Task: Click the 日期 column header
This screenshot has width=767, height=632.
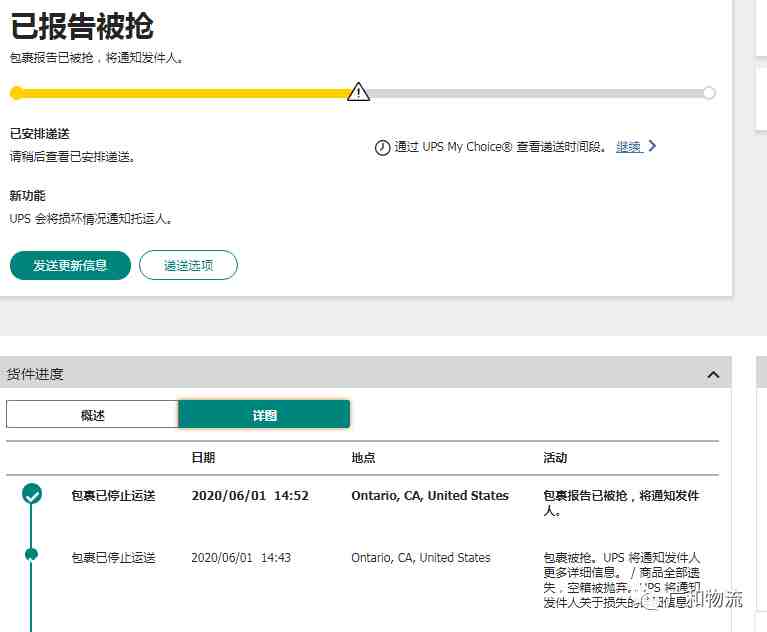Action: click(203, 458)
